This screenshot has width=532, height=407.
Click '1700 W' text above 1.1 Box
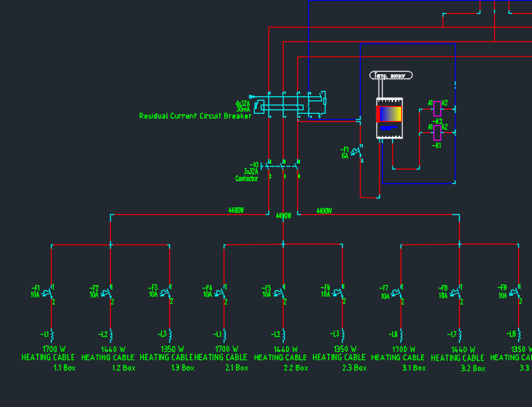click(x=54, y=349)
